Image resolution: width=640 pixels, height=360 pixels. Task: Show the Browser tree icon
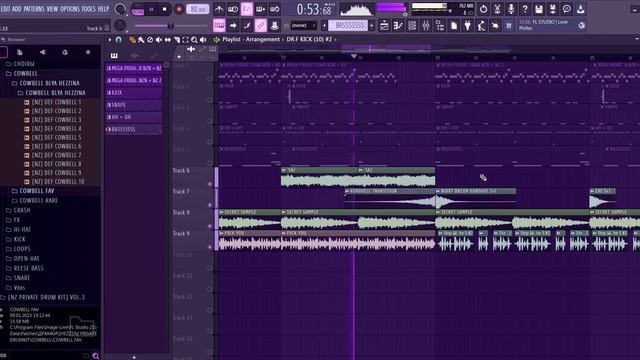(440, 26)
